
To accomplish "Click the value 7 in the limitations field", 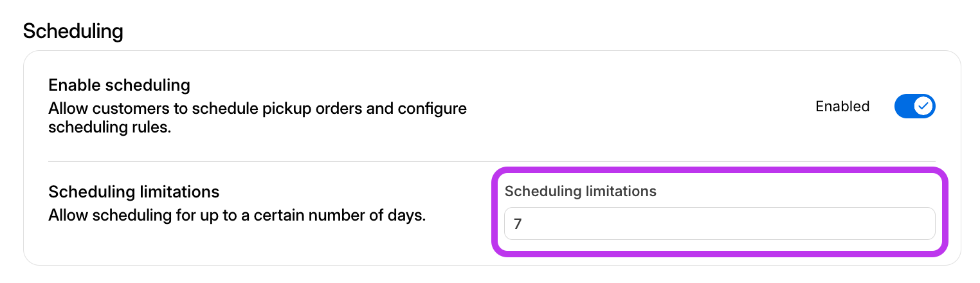I will click(x=517, y=224).
